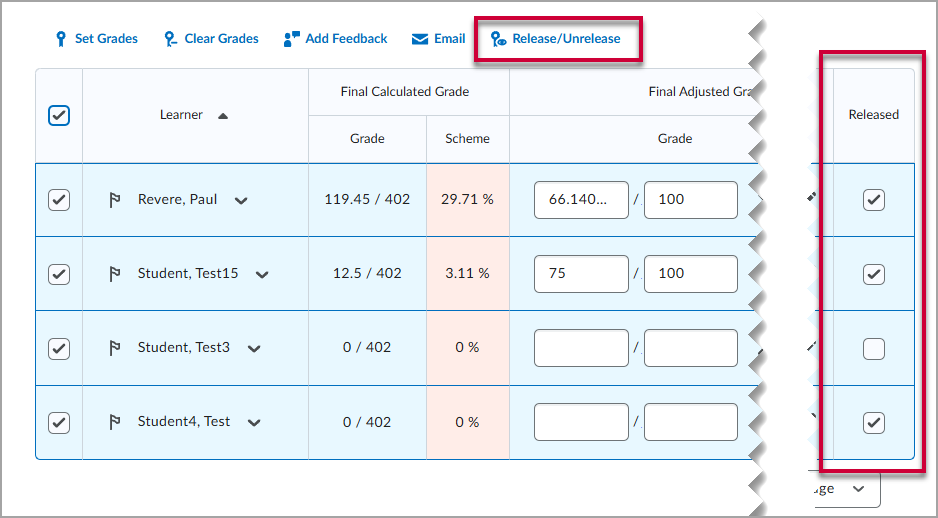Open the dropdown menu for Student4, Test
Viewport: 938px width, 518px height.
pyautogui.click(x=254, y=423)
